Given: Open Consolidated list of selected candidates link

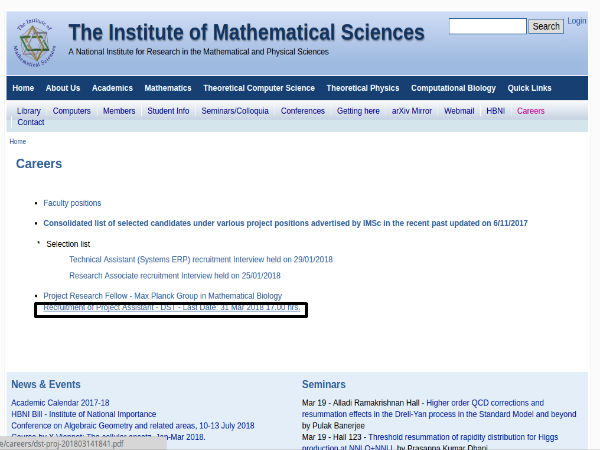Looking at the screenshot, I should 285,223.
